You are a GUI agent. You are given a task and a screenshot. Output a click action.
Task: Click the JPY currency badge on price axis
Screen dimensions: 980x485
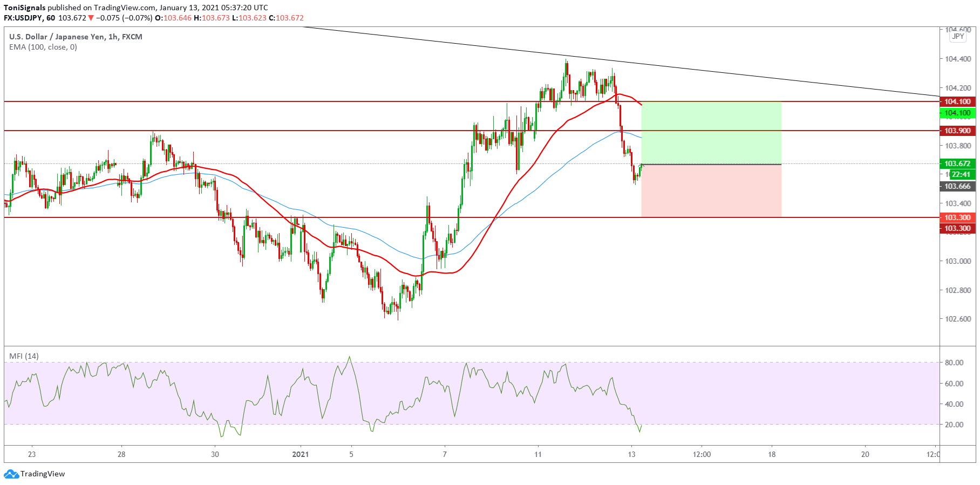tap(958, 37)
